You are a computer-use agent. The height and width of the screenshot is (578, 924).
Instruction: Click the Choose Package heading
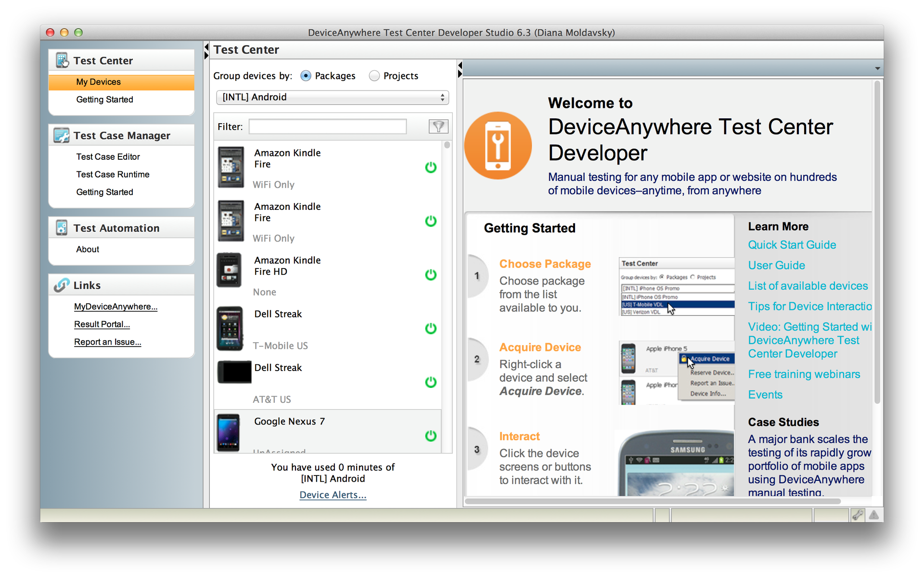click(x=545, y=264)
